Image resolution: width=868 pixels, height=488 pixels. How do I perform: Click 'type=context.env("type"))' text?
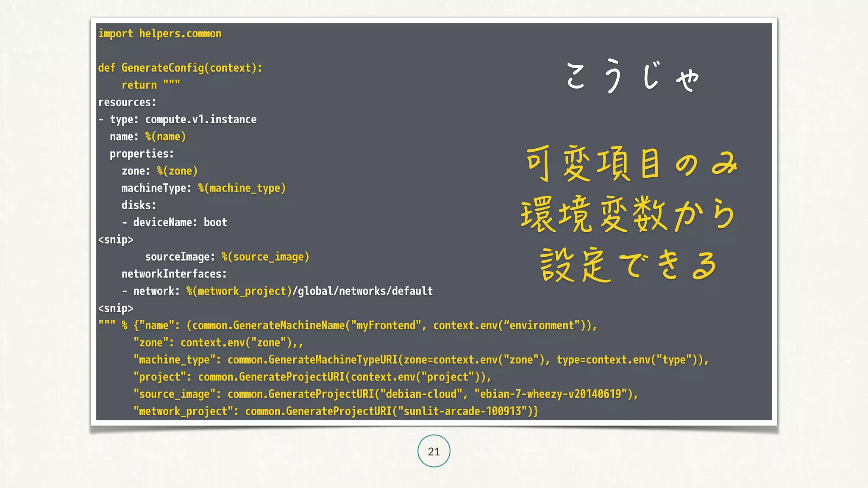(629, 360)
